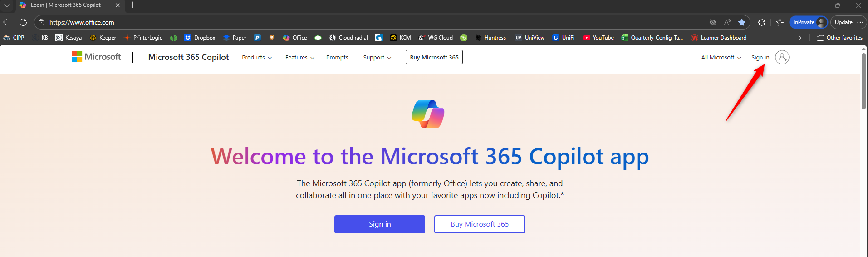Viewport: 868px width, 257px height.
Task: Click the blue Sign in button
Action: [x=379, y=224]
